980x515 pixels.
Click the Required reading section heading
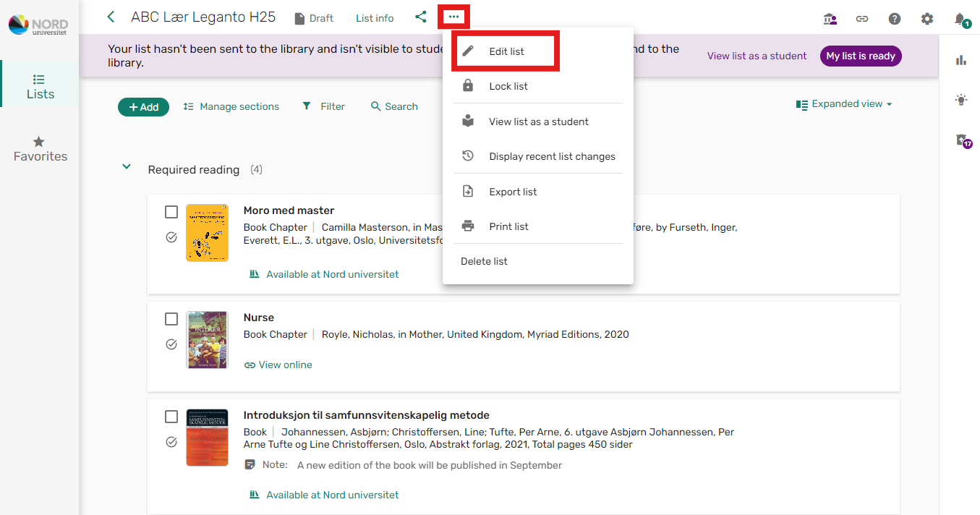tap(194, 170)
